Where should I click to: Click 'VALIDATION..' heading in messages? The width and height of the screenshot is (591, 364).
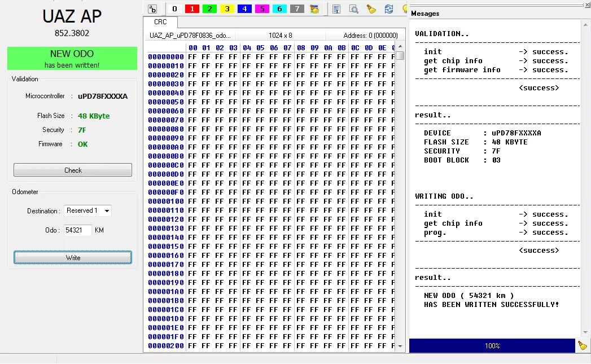click(x=442, y=33)
